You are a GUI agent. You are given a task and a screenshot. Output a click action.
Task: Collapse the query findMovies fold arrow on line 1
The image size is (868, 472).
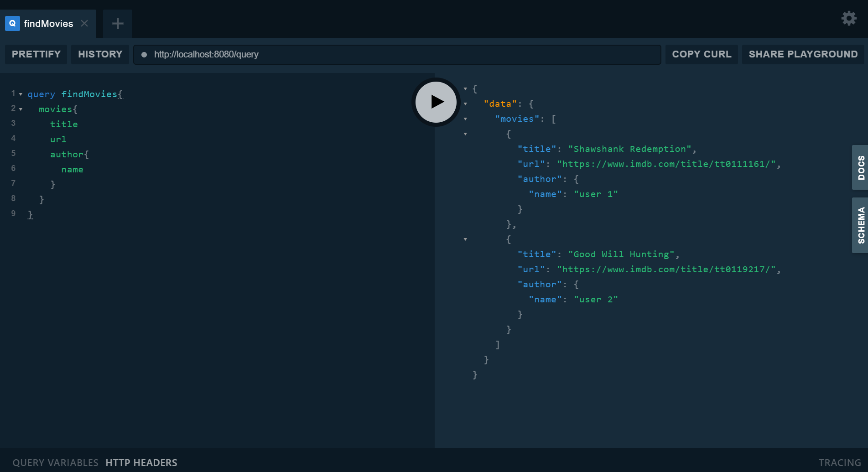click(21, 94)
